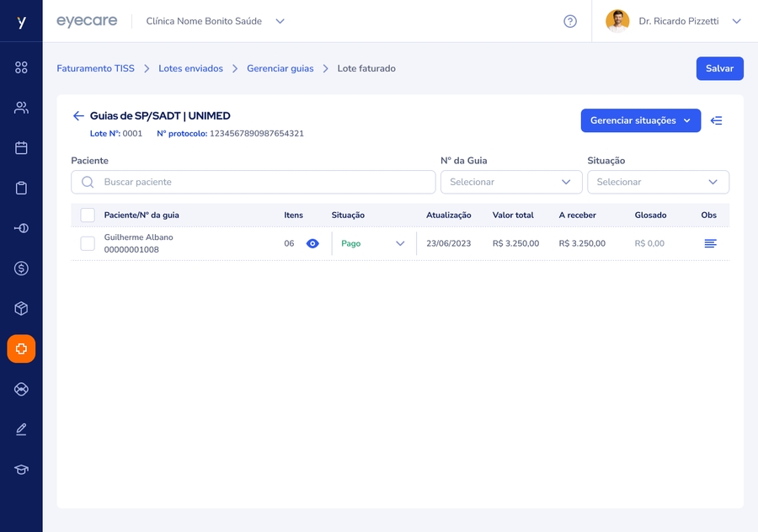Open the inventory box icon in sidebar
758x532 pixels.
[x=21, y=309]
